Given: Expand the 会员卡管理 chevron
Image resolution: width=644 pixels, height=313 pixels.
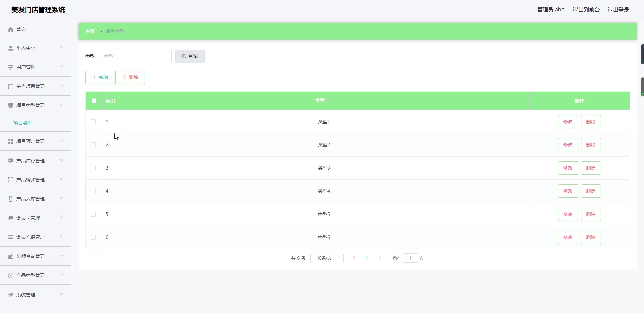Looking at the screenshot, I should point(62,217).
